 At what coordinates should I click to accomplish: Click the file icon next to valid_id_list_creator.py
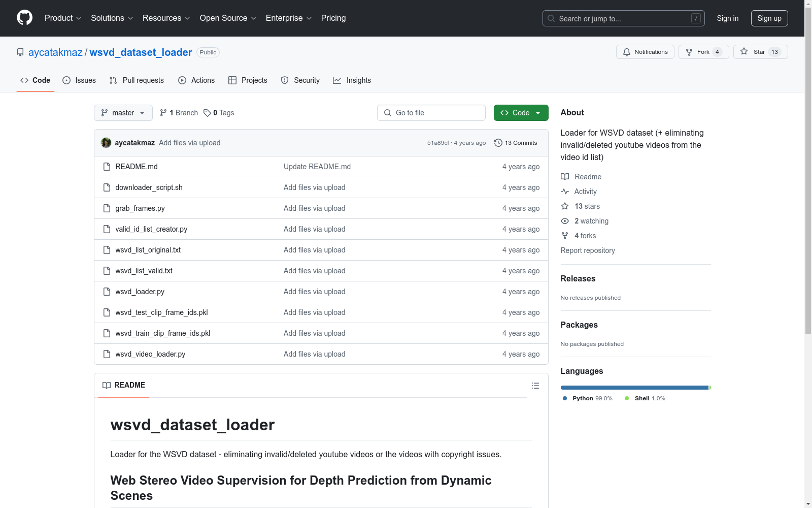(x=107, y=229)
